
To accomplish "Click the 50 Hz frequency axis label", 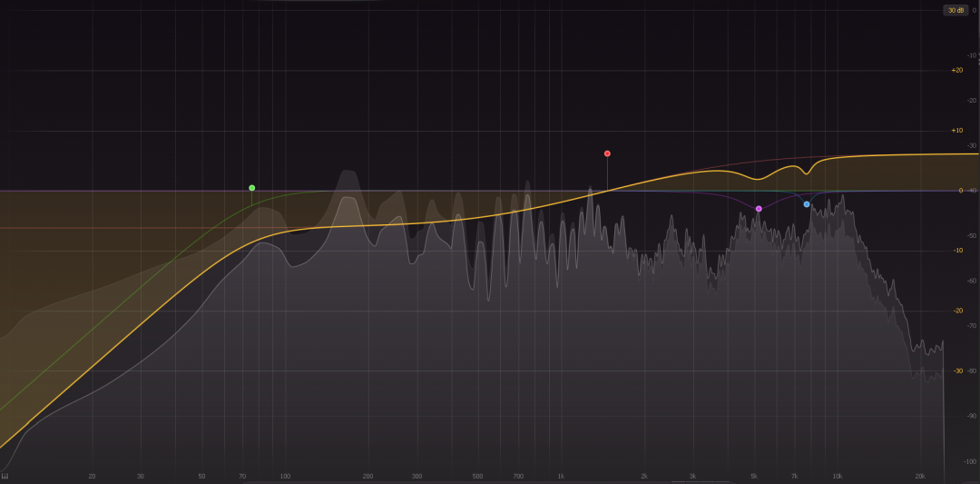I will 201,477.
